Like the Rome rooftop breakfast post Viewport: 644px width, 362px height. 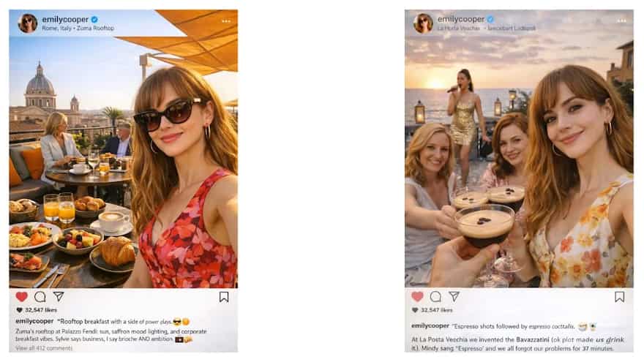[x=21, y=296]
